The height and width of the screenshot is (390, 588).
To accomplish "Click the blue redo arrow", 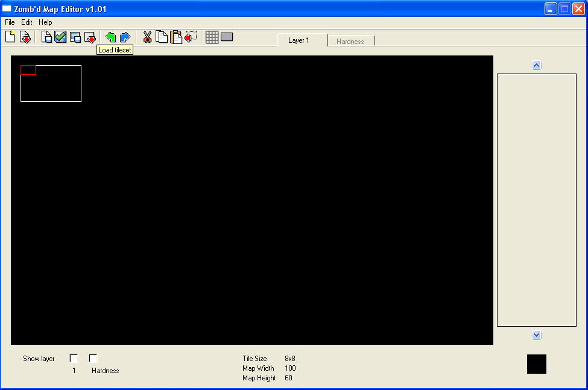I will 125,37.
